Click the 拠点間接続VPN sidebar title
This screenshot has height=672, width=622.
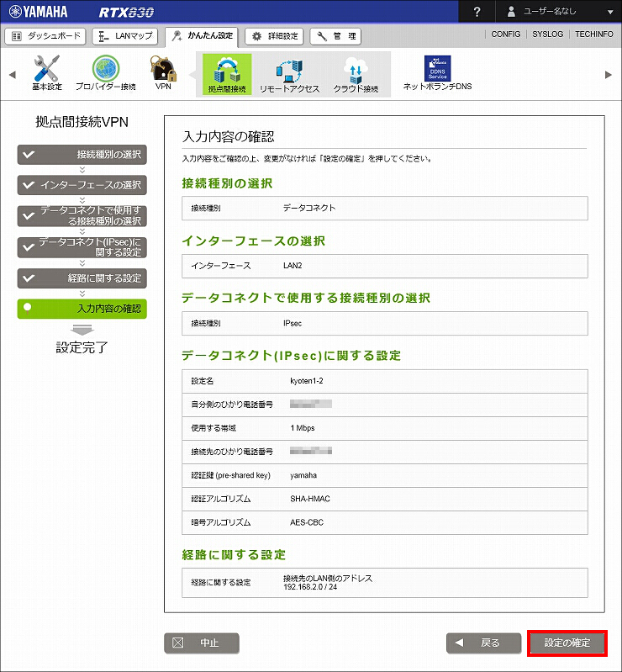82,122
